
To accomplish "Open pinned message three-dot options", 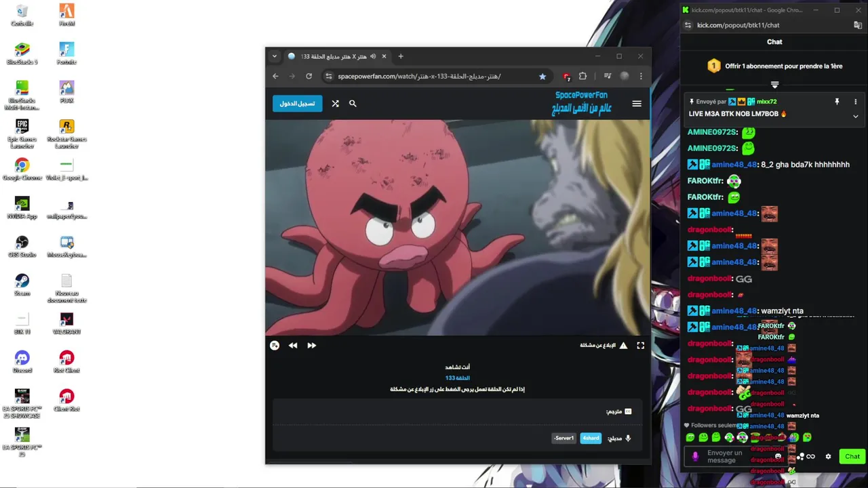I will 855,102.
